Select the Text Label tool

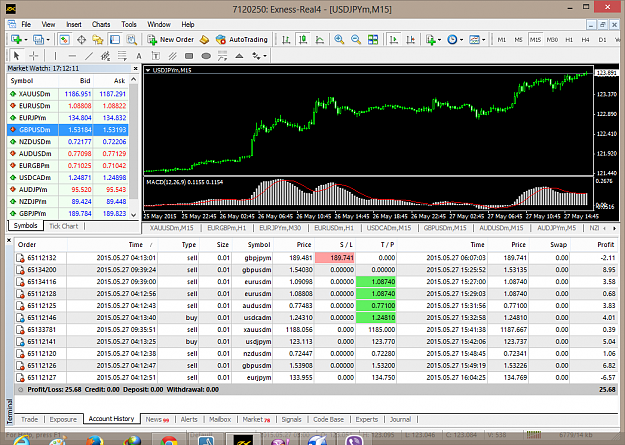[x=155, y=56]
